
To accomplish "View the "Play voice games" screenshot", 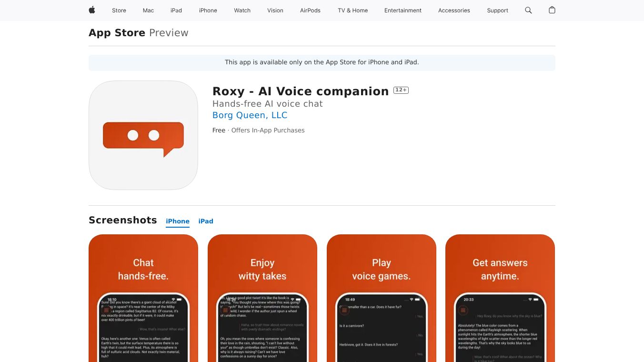I will 382,298.
